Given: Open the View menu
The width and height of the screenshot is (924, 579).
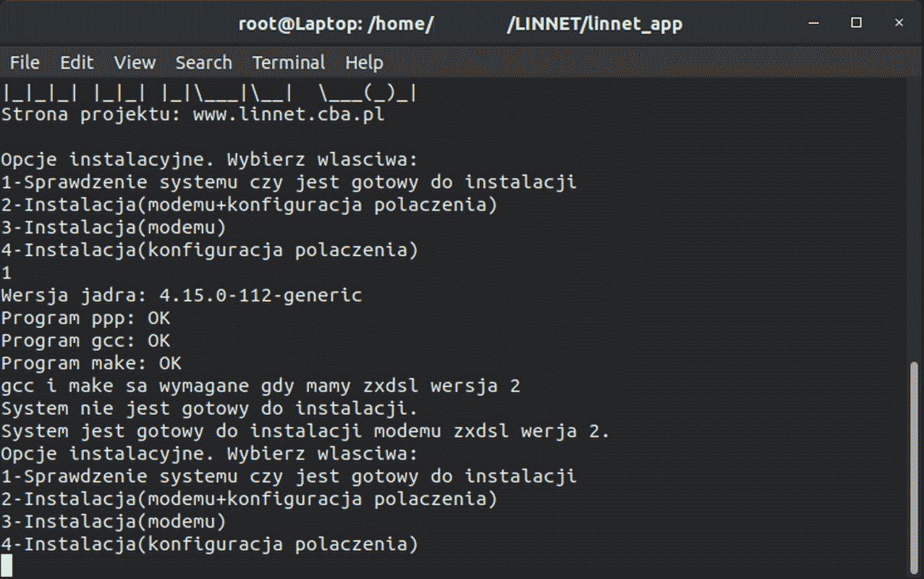Looking at the screenshot, I should coord(135,63).
